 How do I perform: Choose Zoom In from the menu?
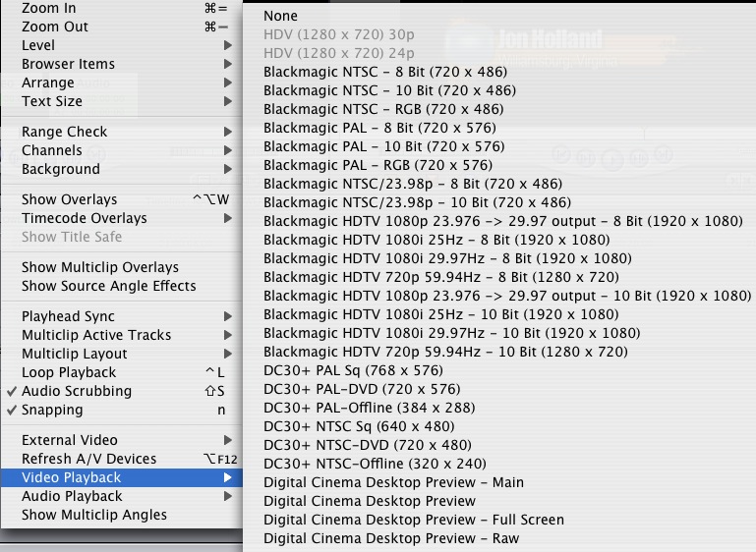tap(121, 8)
